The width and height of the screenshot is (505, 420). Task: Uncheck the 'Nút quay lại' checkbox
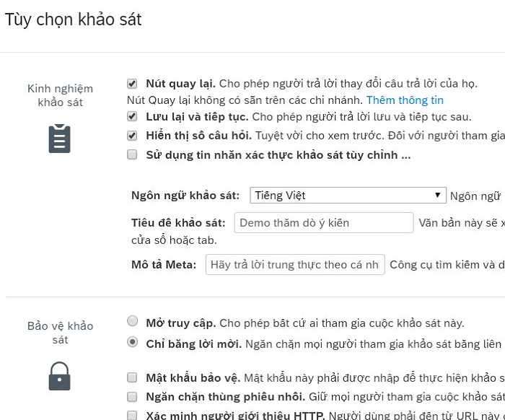pyautogui.click(x=132, y=84)
